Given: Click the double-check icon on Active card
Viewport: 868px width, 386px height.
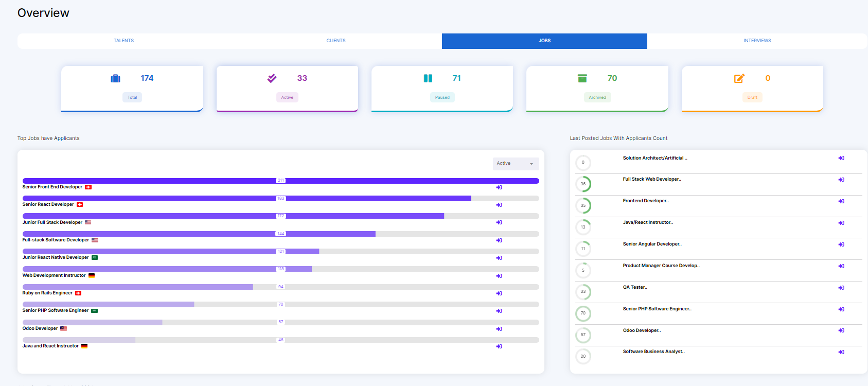Looking at the screenshot, I should coord(272,78).
